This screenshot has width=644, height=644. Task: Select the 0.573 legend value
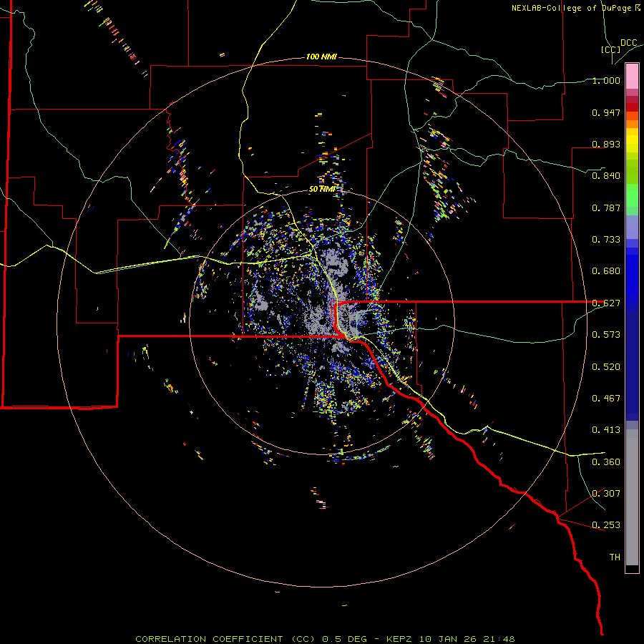pos(606,335)
